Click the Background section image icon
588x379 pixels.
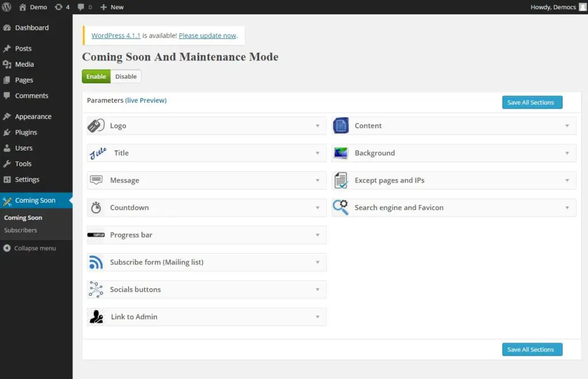pos(341,153)
